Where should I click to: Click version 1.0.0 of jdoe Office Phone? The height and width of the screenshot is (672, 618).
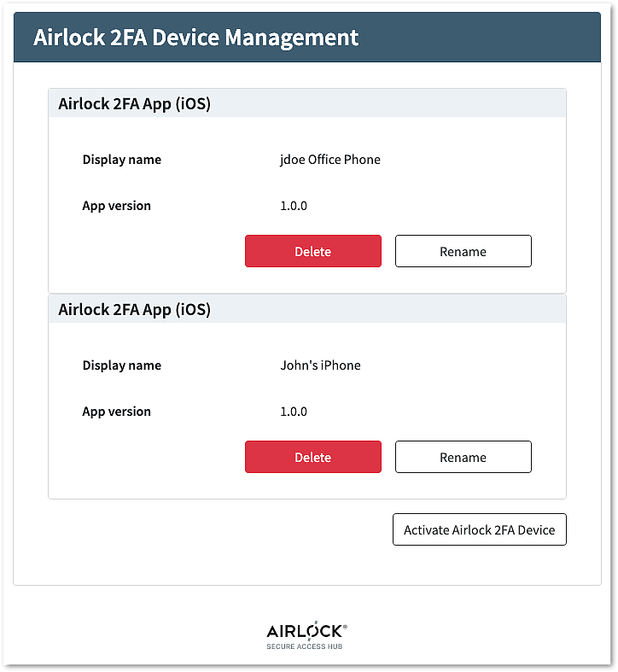click(294, 206)
